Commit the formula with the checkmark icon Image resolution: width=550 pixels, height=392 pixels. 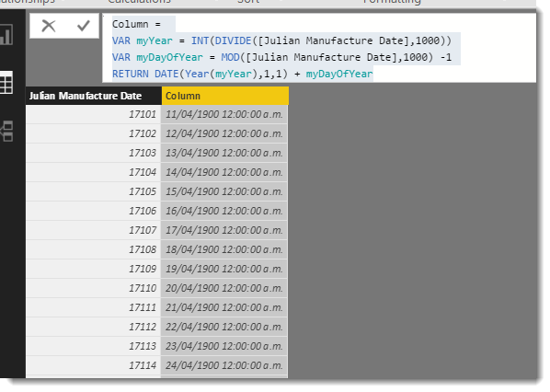tap(84, 26)
